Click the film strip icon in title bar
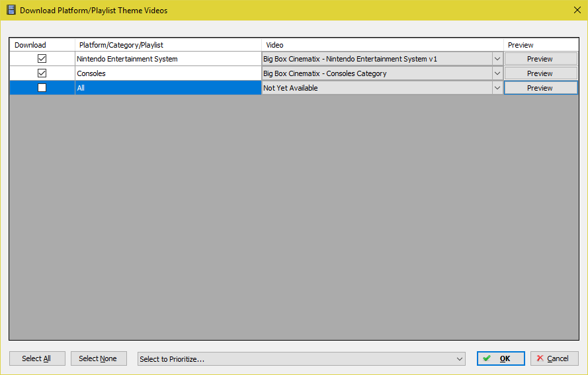 tap(11, 10)
